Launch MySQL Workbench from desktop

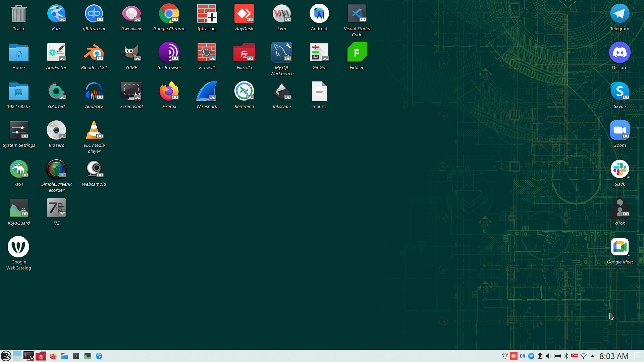(282, 53)
